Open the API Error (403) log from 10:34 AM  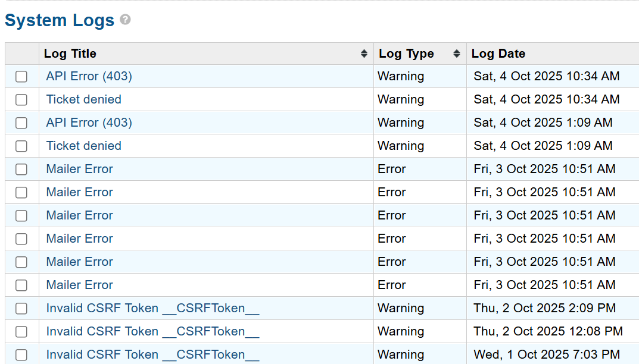coord(89,76)
